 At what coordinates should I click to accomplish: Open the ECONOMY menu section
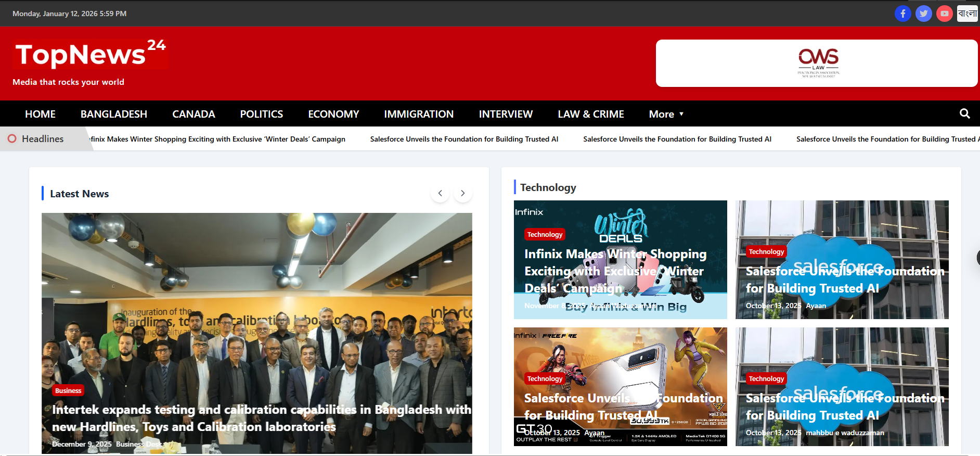point(333,114)
